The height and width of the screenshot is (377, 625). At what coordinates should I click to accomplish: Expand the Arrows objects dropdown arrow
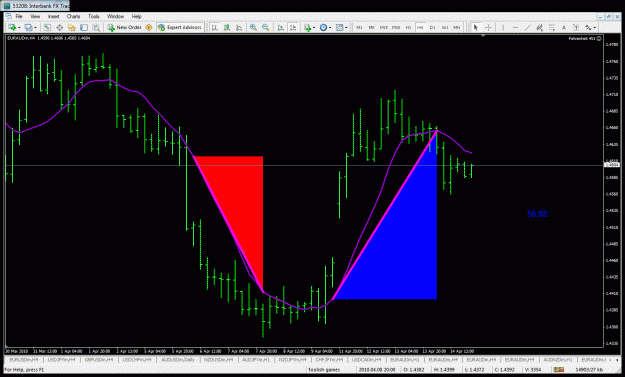(595, 27)
